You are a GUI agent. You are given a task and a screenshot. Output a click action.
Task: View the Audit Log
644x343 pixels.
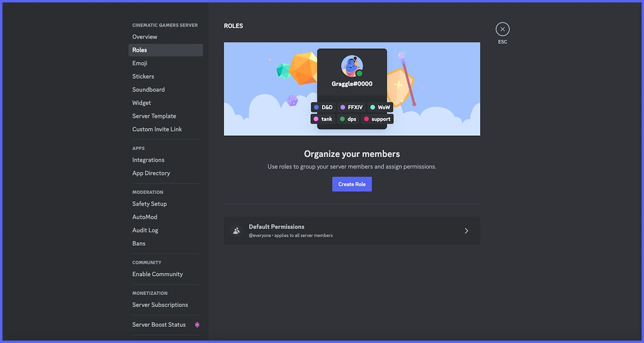(145, 230)
